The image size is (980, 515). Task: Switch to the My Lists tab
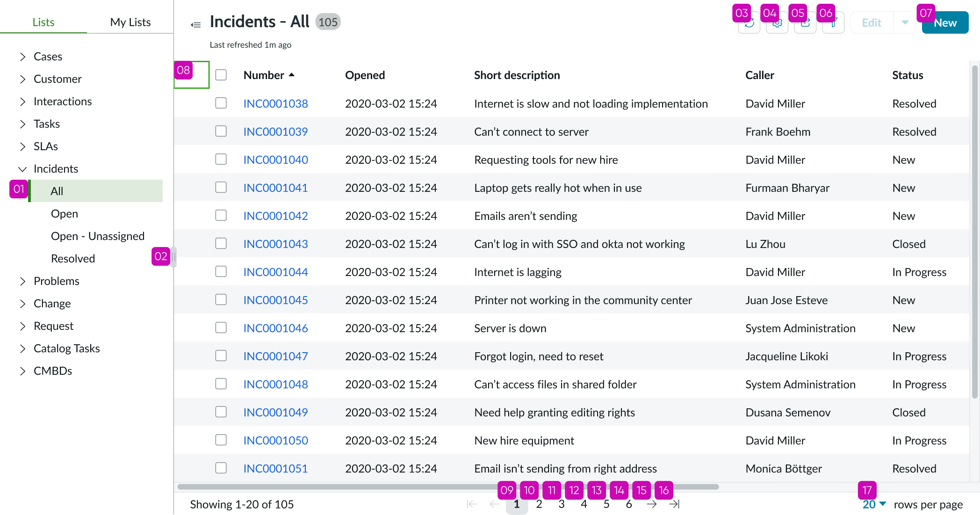[x=130, y=22]
